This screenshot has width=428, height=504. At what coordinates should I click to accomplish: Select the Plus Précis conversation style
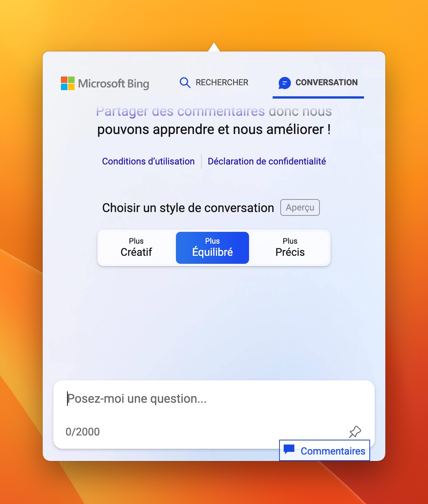[290, 248]
